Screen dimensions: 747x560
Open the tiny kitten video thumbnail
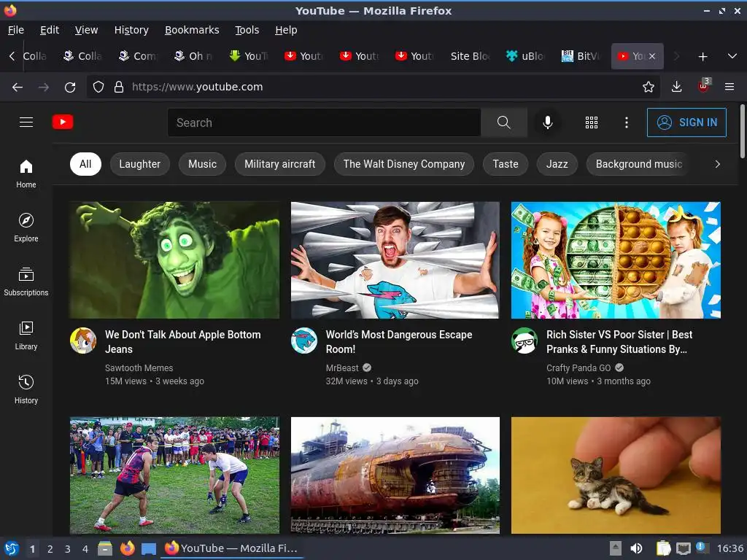[x=616, y=475]
